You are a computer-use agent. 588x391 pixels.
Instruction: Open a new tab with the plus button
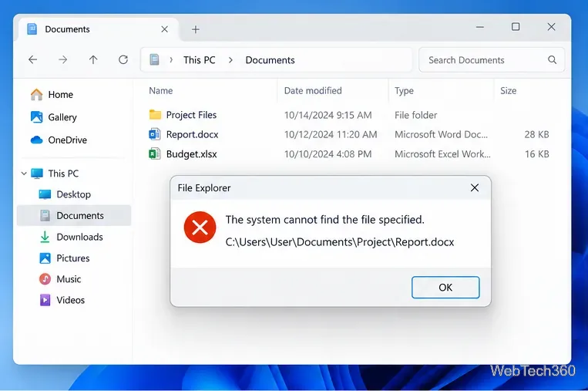click(196, 29)
